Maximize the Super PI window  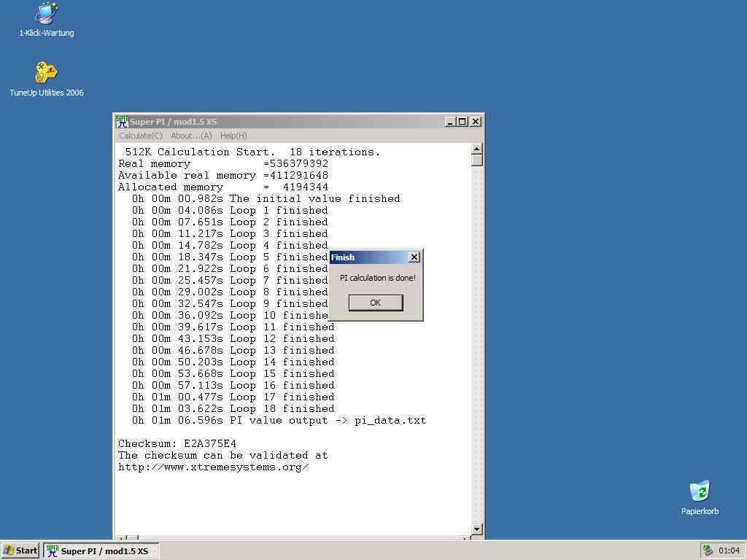click(462, 122)
